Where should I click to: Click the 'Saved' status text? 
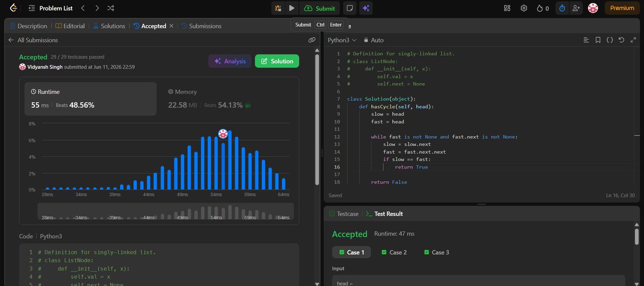click(x=335, y=195)
